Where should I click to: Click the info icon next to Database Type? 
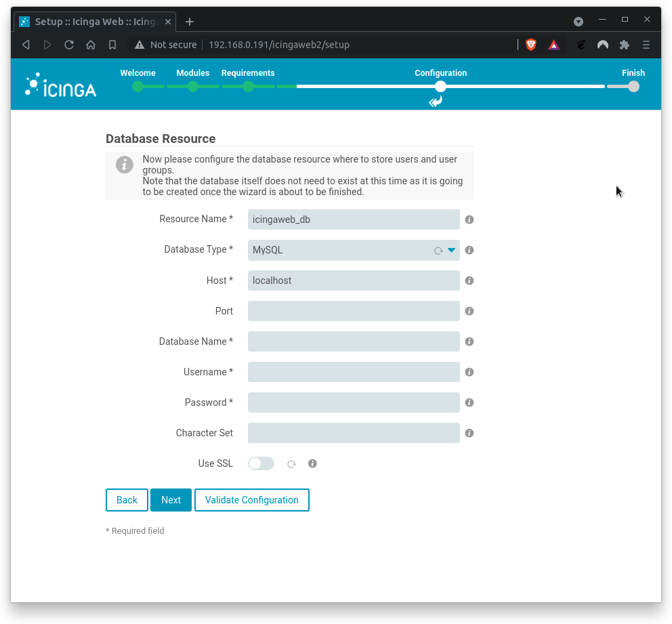469,250
